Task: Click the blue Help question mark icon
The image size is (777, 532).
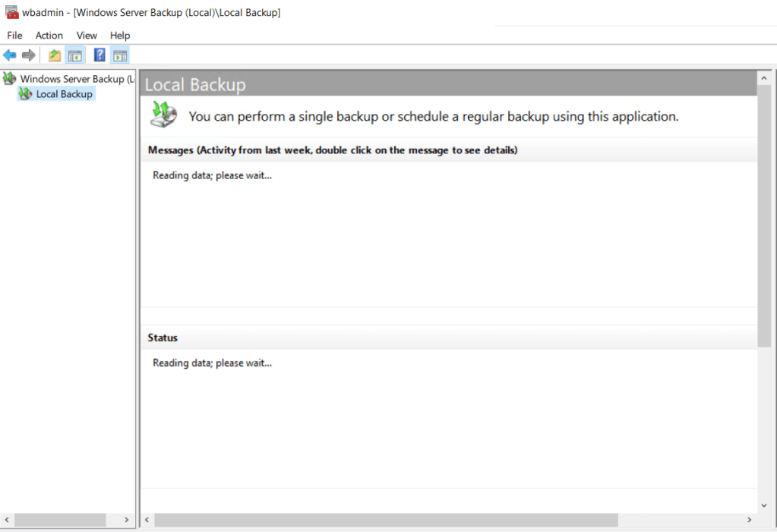Action: (x=99, y=55)
